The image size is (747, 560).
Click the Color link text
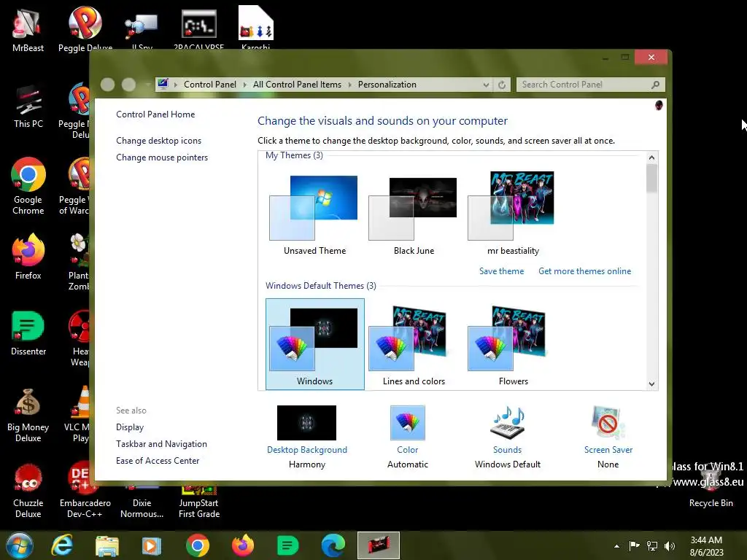point(407,449)
